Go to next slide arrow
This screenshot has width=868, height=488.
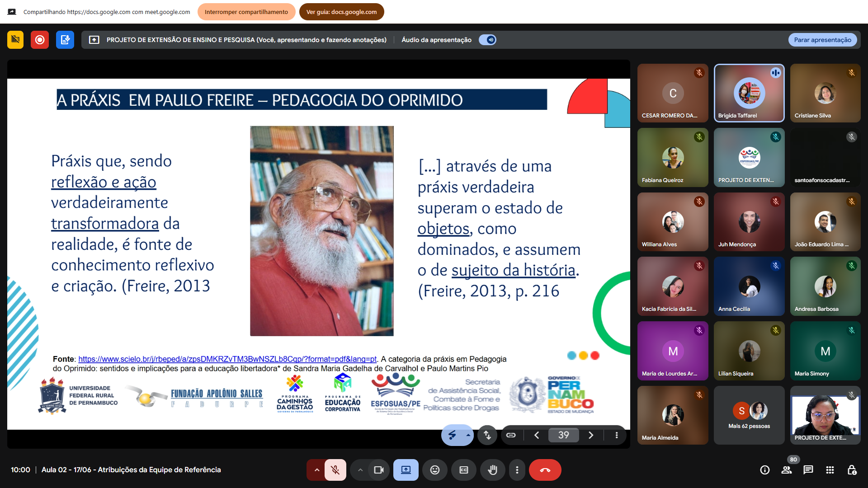point(590,435)
